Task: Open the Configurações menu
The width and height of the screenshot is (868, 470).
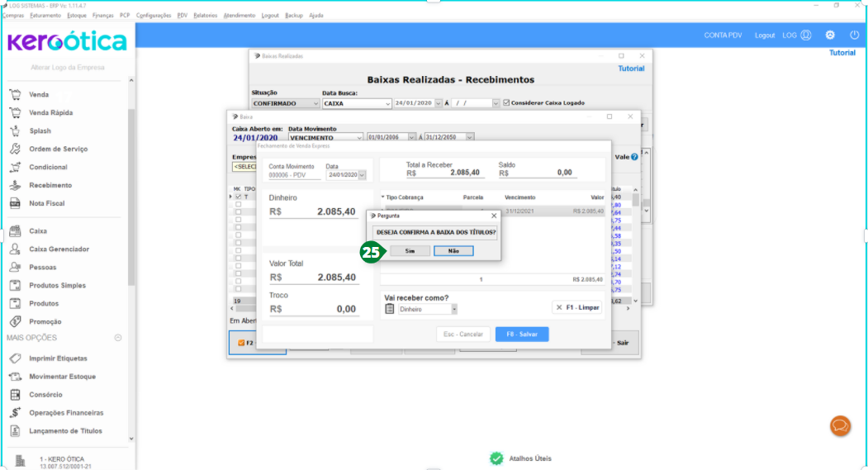Action: click(x=154, y=16)
